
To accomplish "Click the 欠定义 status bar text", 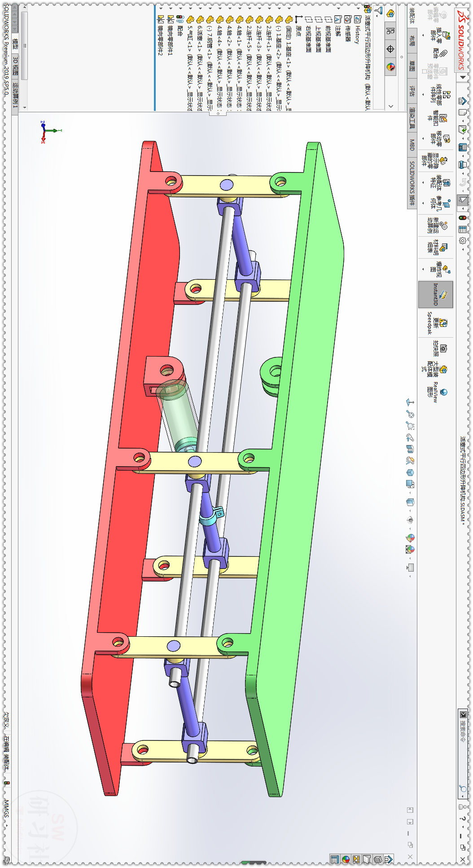I will point(6,719).
